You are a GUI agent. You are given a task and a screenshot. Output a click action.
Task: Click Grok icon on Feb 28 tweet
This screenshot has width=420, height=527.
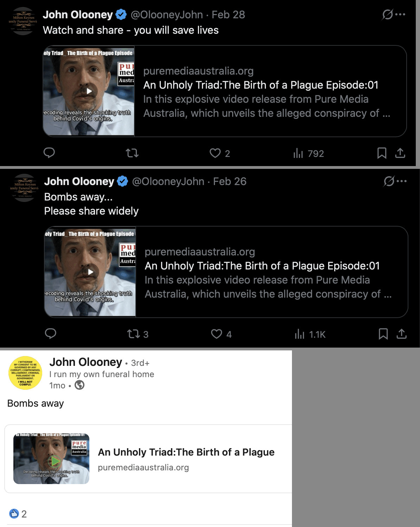[387, 14]
